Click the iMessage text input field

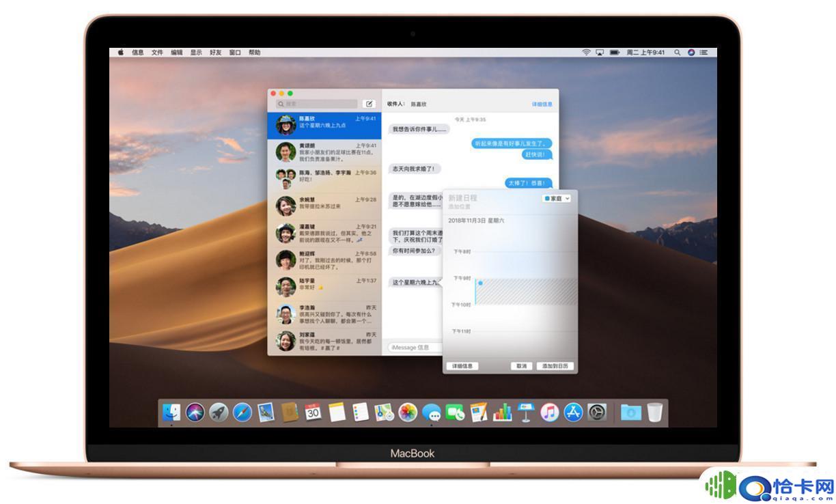[415, 347]
